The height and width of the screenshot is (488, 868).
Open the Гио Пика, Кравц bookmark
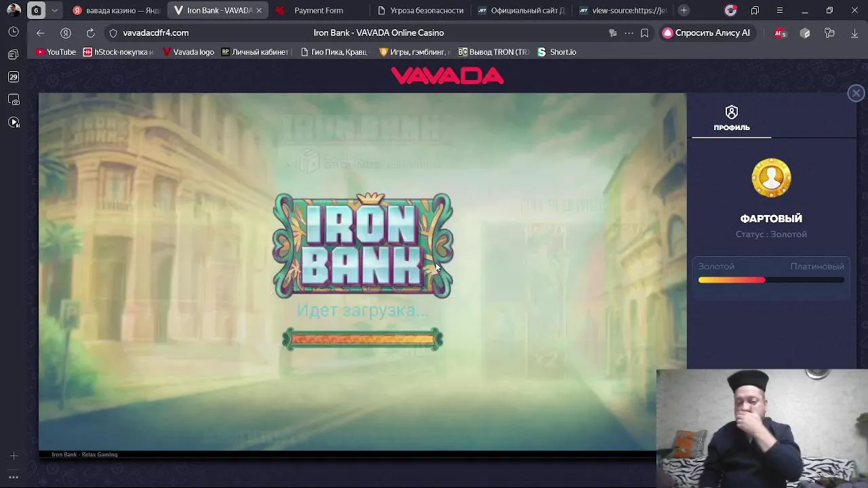(x=334, y=52)
